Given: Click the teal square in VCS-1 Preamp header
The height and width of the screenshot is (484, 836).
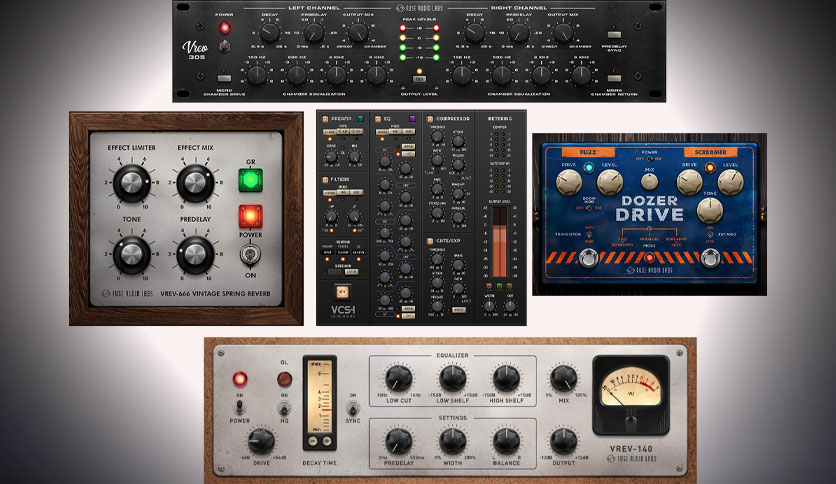Looking at the screenshot, I should pos(360,119).
